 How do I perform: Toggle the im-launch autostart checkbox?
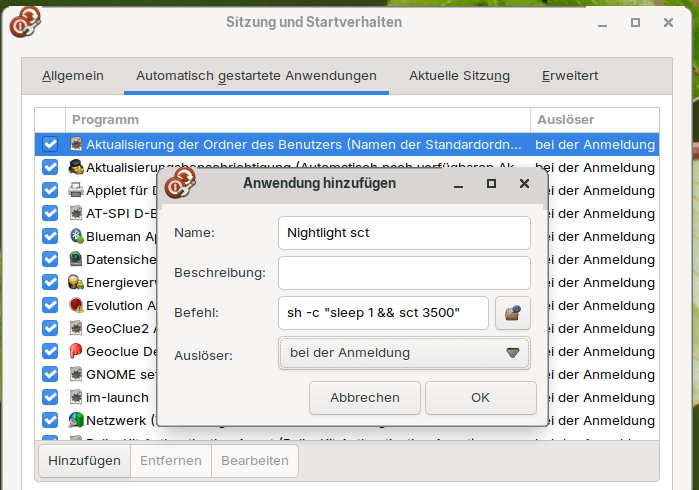(50, 397)
